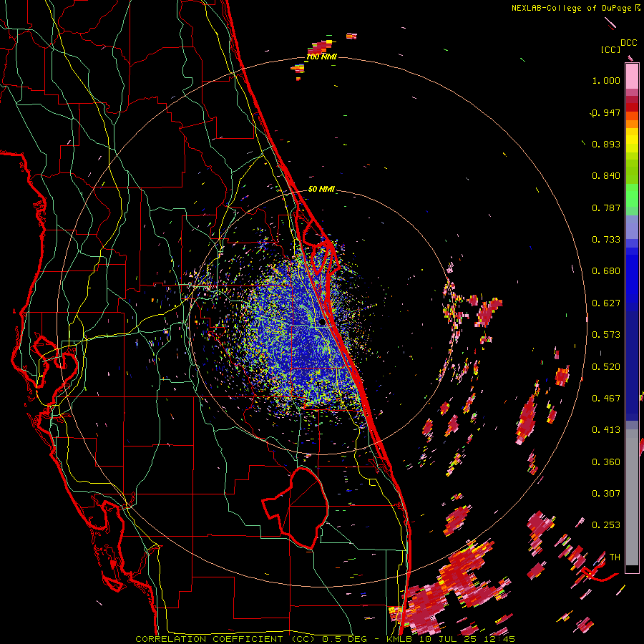Click the 1.000 scale value
Screen dimensions: 644x644
click(x=606, y=80)
